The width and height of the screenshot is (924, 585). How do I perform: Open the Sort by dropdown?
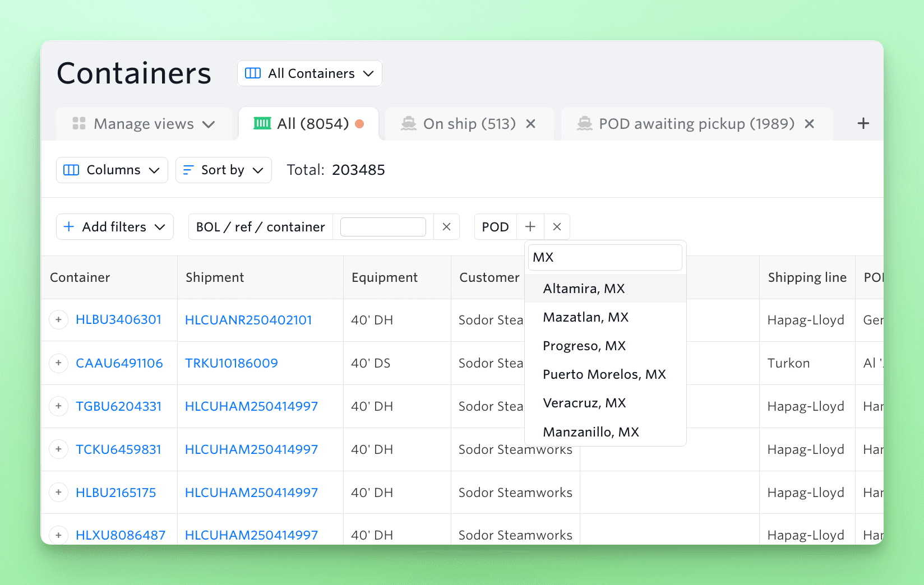click(223, 170)
